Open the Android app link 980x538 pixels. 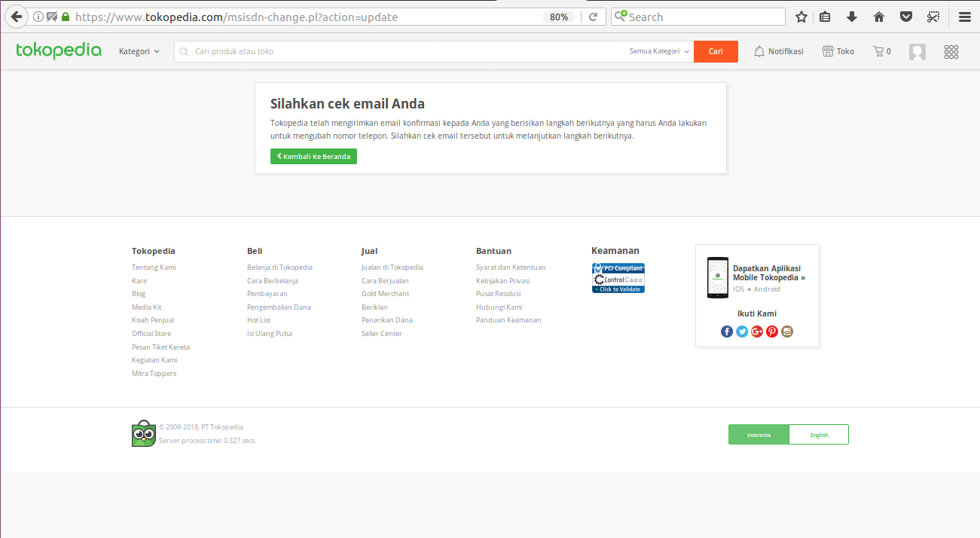[x=767, y=289]
